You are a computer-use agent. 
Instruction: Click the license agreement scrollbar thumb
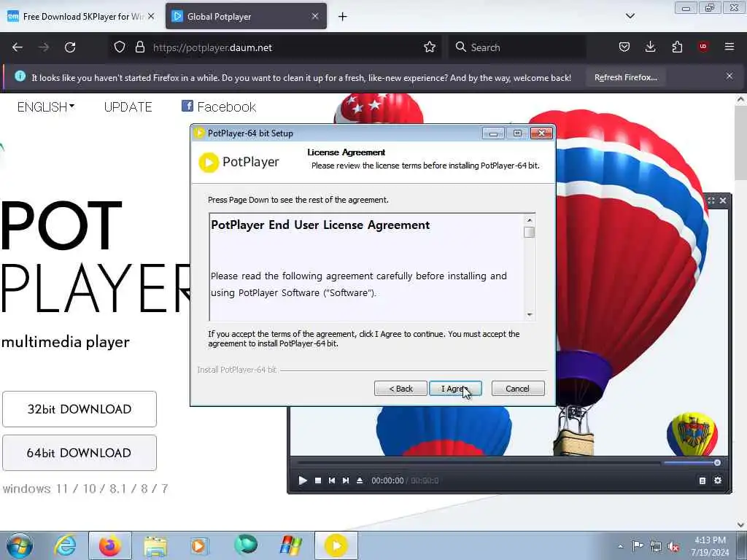coord(529,233)
